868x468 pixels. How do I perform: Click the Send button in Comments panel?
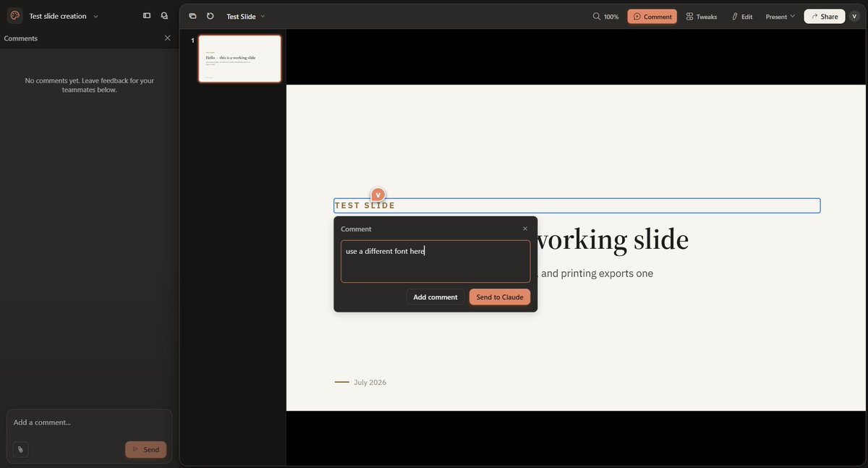point(145,449)
